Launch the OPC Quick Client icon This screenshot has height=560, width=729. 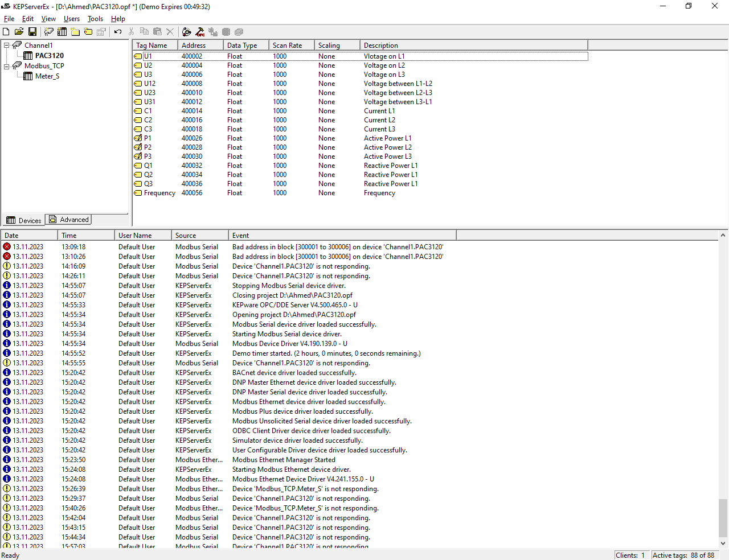[x=200, y=32]
